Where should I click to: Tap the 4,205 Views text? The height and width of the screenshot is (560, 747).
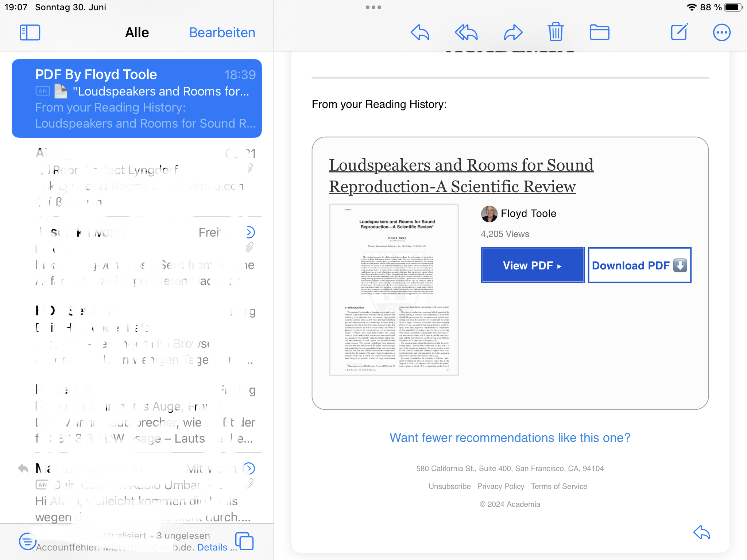pos(505,234)
